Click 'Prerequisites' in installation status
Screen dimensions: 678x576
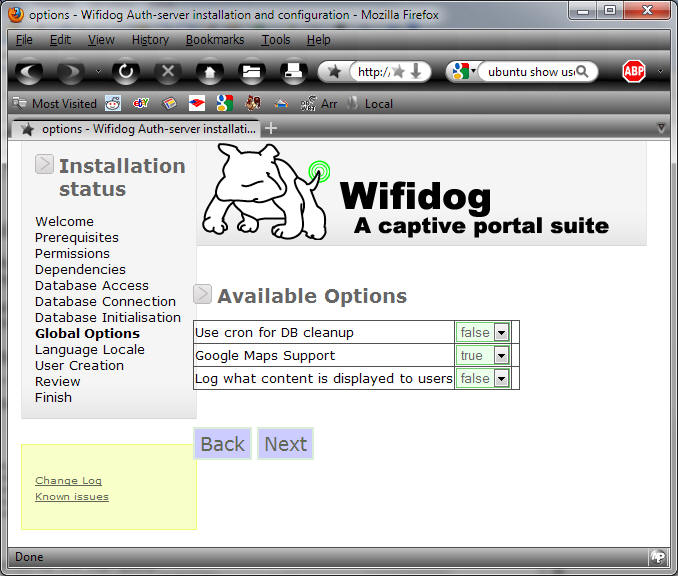click(77, 237)
